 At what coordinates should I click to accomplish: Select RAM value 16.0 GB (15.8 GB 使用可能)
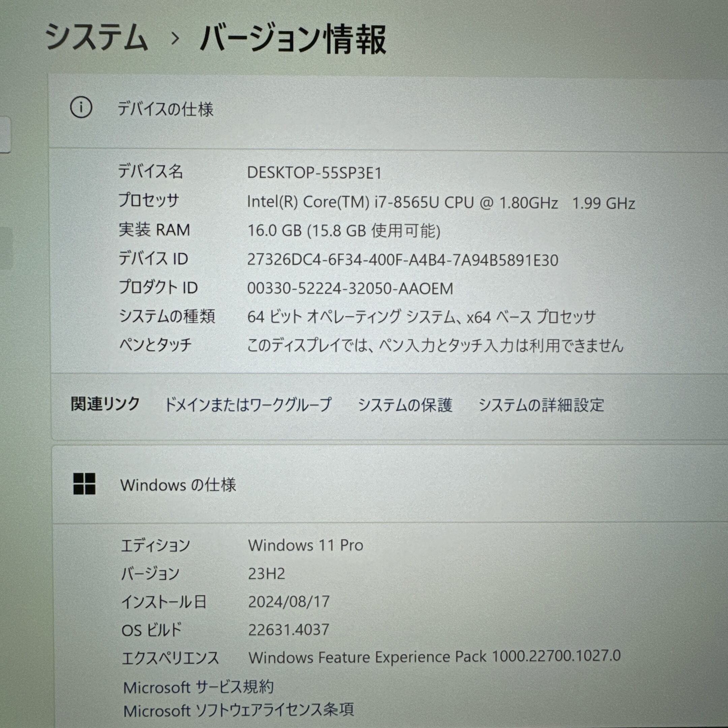[x=344, y=231]
